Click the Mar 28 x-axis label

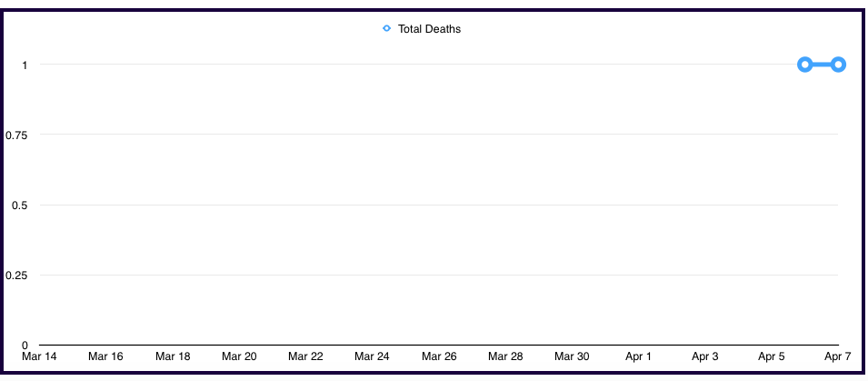505,356
